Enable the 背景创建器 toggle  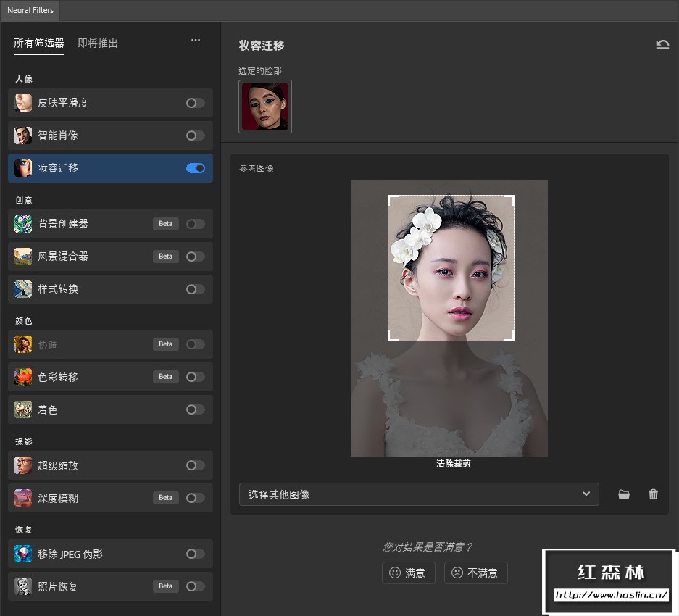click(196, 224)
